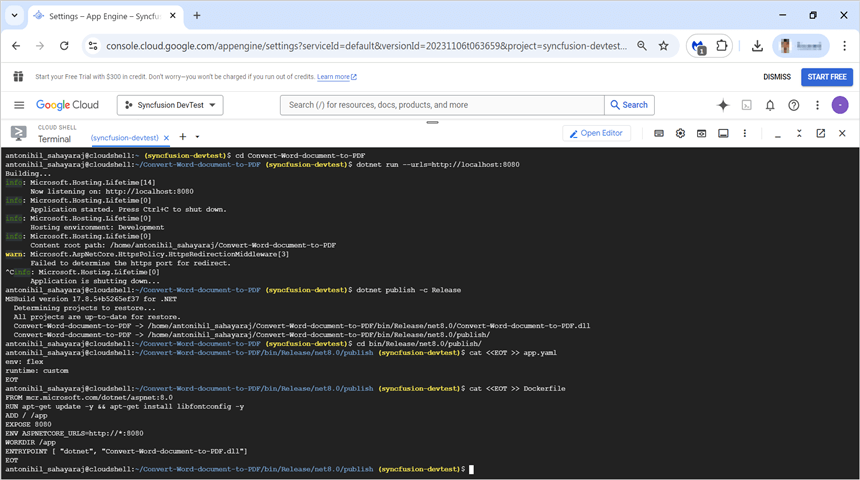Click the Web Preview icon
The height and width of the screenshot is (480, 860).
pyautogui.click(x=702, y=133)
